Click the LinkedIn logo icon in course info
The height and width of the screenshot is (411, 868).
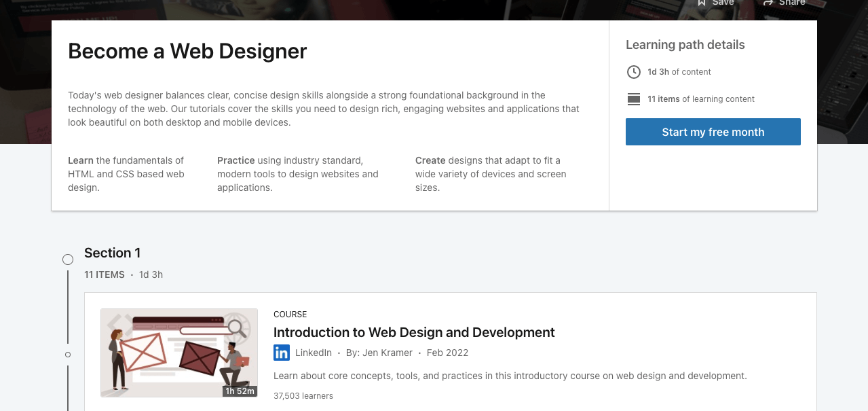tap(282, 353)
